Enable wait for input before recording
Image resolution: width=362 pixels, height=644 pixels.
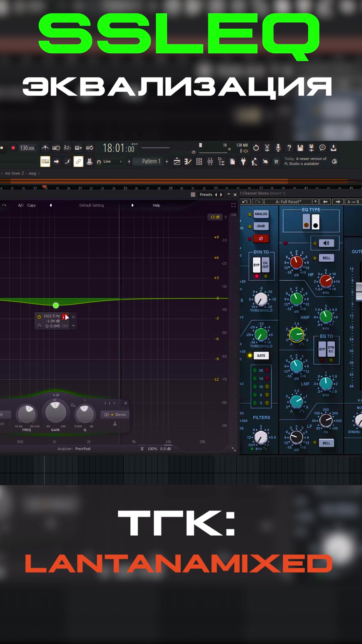(56, 148)
